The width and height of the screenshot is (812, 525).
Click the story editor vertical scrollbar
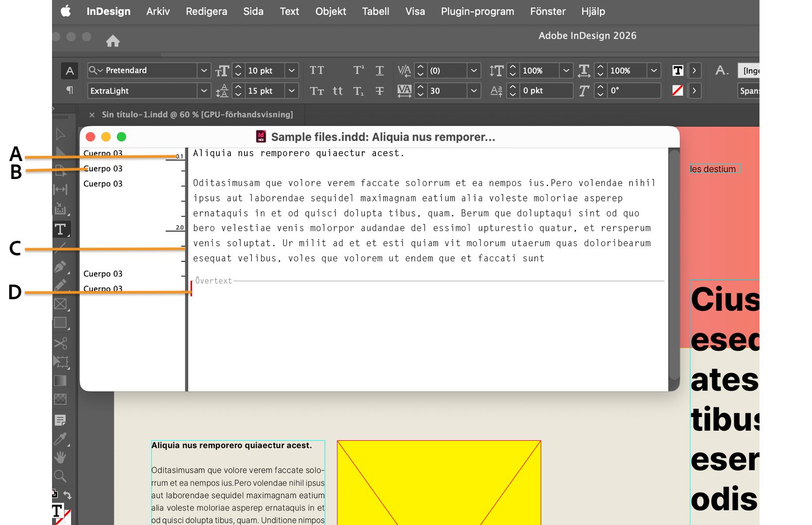pos(674,265)
